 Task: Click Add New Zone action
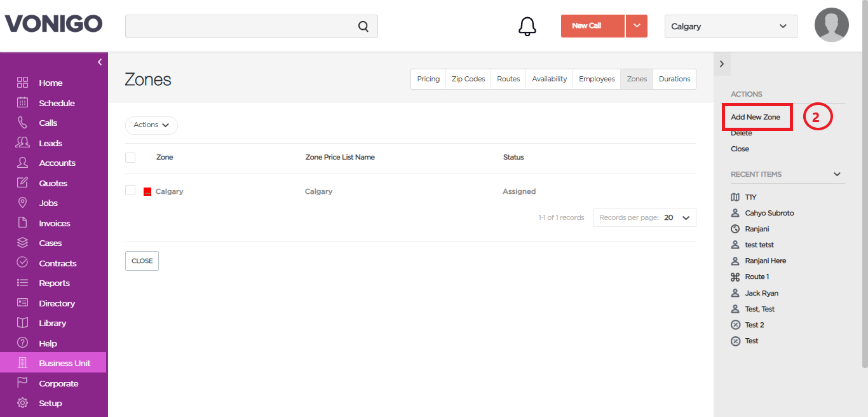[756, 117]
